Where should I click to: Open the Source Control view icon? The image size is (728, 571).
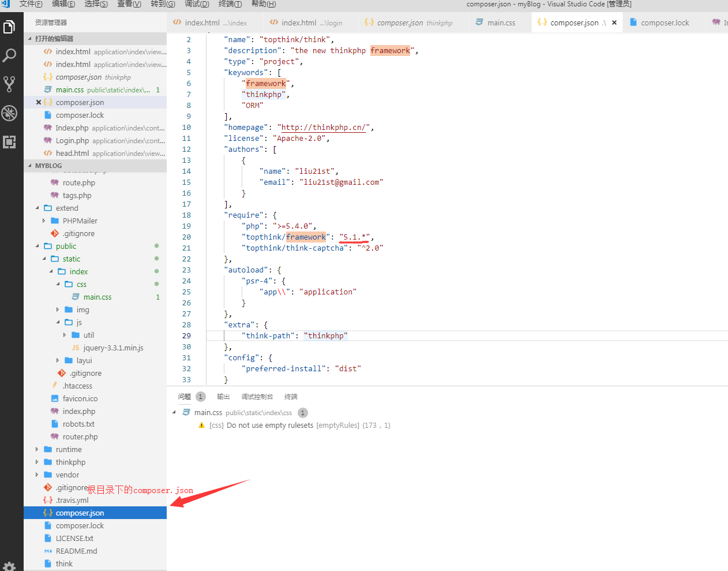click(9, 84)
